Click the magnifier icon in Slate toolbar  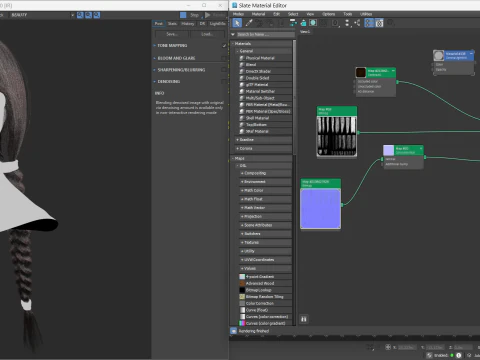(391, 23)
